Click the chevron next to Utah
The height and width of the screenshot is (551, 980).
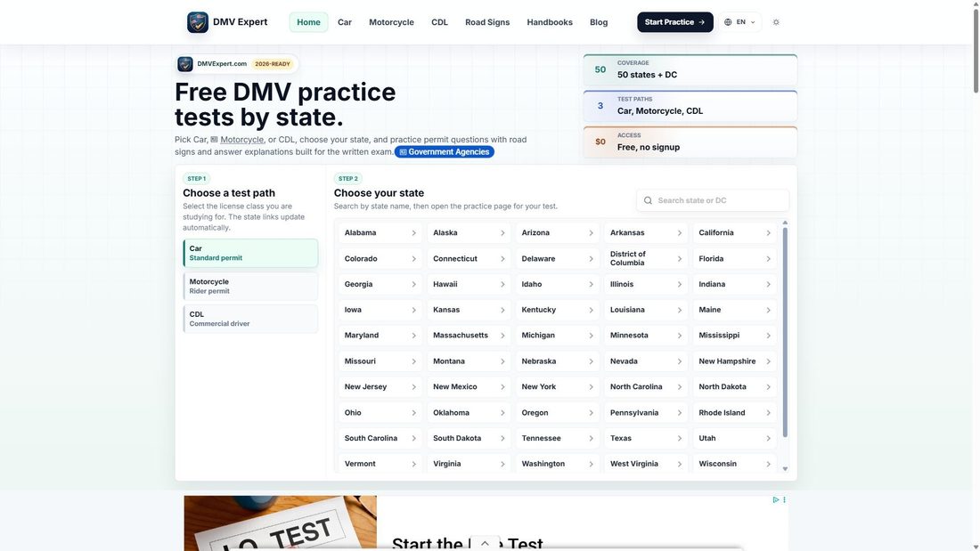point(768,439)
